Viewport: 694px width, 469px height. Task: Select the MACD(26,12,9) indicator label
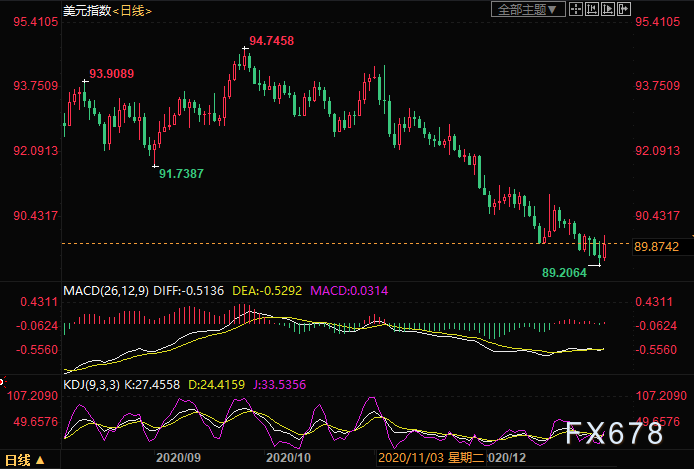coord(107,291)
